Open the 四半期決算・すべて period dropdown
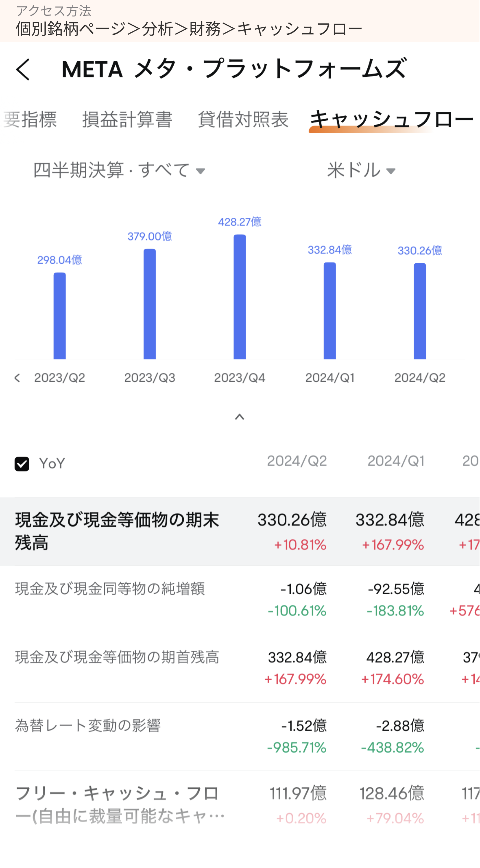The height and width of the screenshot is (868, 480). click(119, 170)
